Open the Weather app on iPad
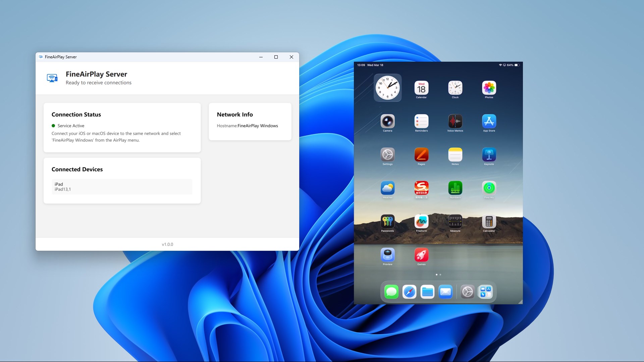The width and height of the screenshot is (644, 362). 387,188
